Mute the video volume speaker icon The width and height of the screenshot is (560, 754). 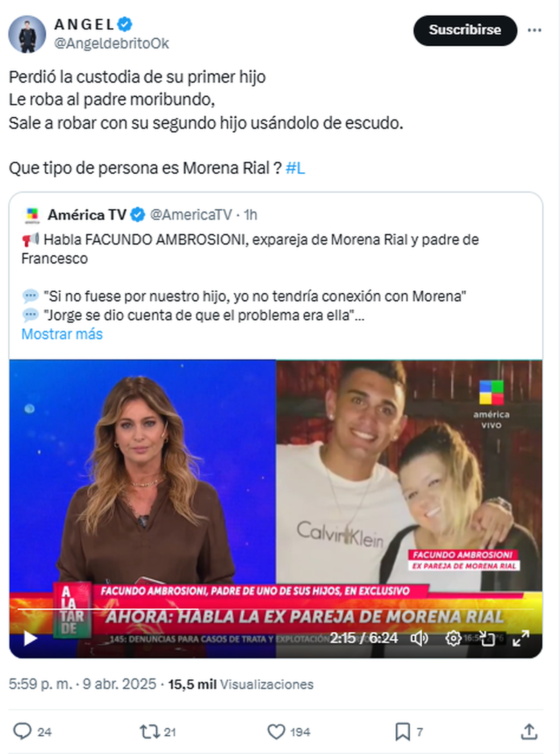[x=419, y=638]
